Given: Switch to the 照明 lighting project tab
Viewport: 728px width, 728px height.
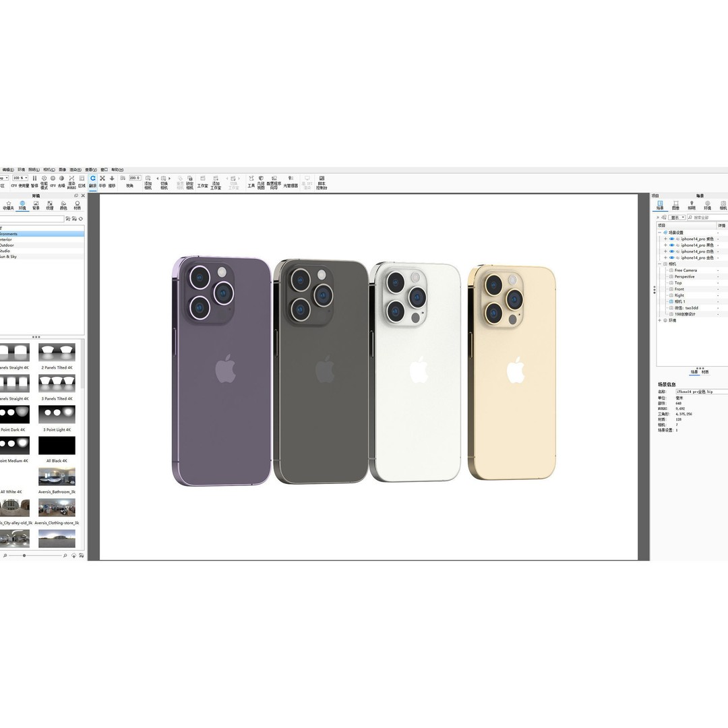Looking at the screenshot, I should click(x=692, y=206).
